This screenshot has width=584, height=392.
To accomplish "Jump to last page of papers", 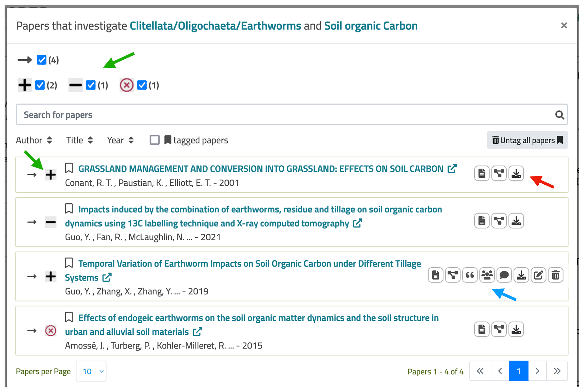I will coord(557,371).
